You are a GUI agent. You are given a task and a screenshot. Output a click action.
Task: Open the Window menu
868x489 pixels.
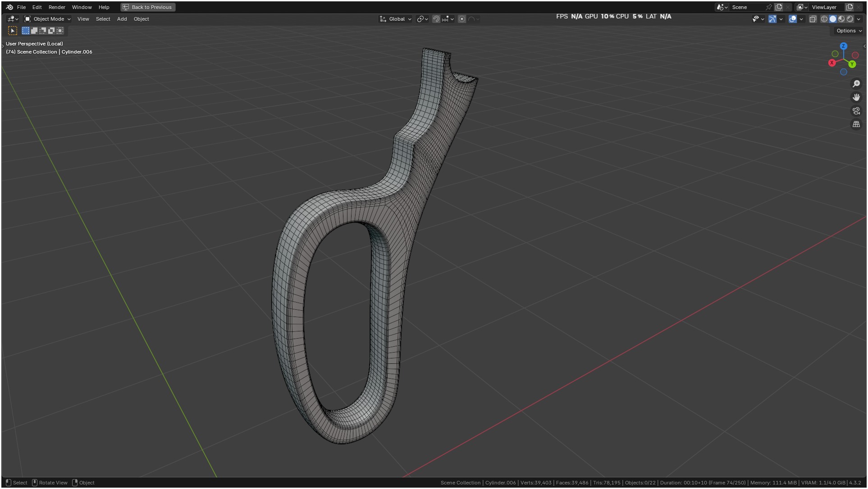[82, 7]
